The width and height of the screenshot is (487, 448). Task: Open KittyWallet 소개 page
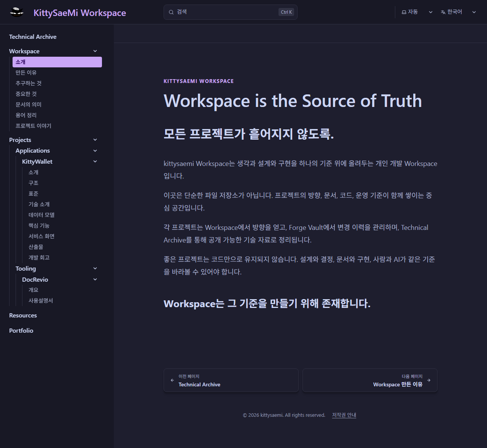(33, 172)
